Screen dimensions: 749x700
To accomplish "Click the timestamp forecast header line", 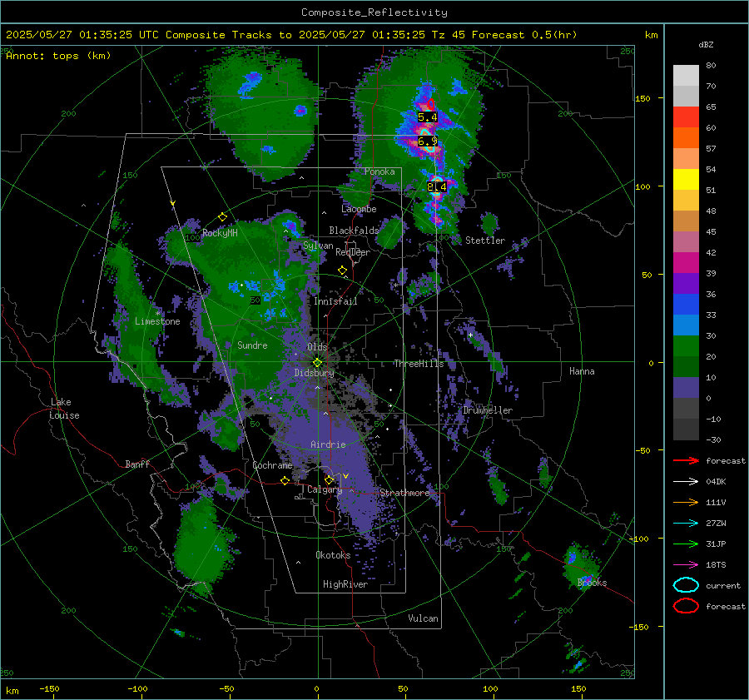I will pyautogui.click(x=291, y=35).
